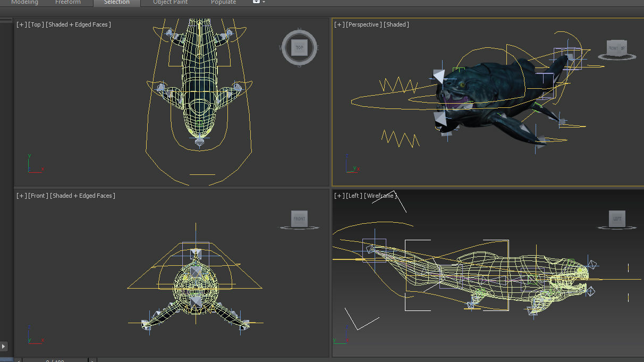Click the FRONT face of the Perspective ViewCube
The height and width of the screenshot is (362, 644).
(613, 48)
